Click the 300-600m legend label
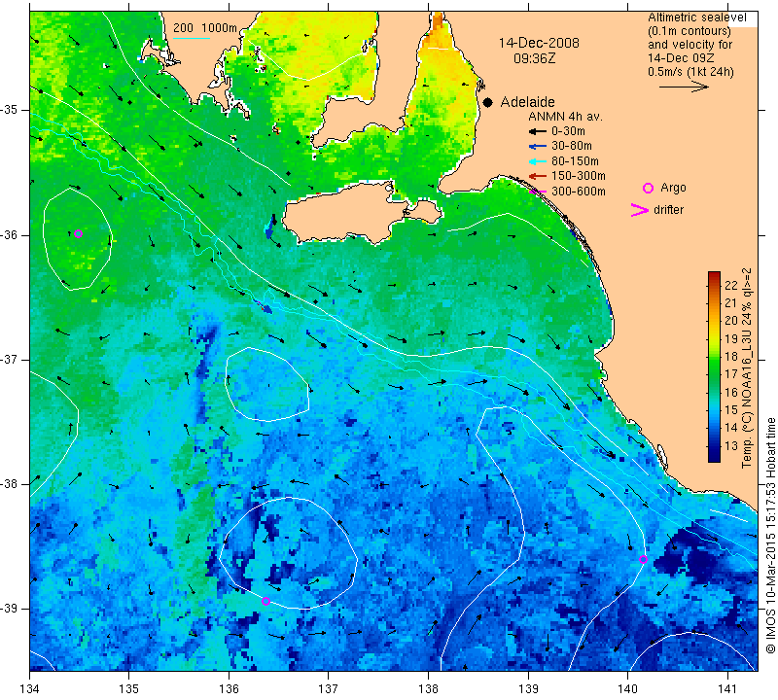The image size is (778, 700). click(579, 192)
